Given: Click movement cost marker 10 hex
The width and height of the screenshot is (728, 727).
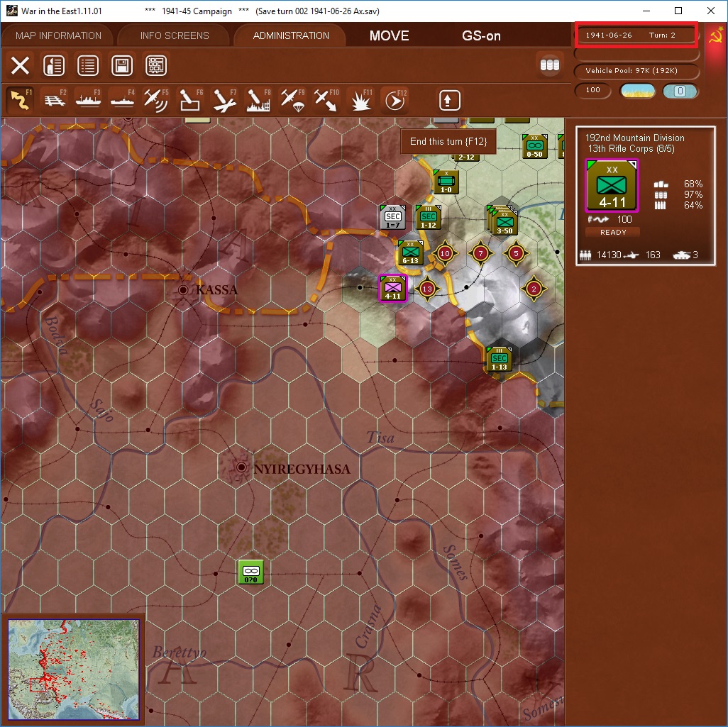Looking at the screenshot, I should point(445,253).
